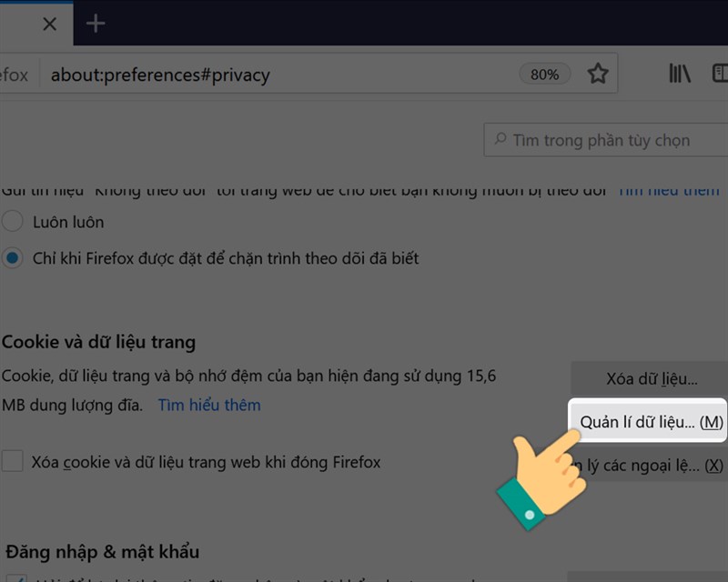Open 'Tìm hiểu thêm' link under Cookie section
The width and height of the screenshot is (728, 582).
click(209, 405)
